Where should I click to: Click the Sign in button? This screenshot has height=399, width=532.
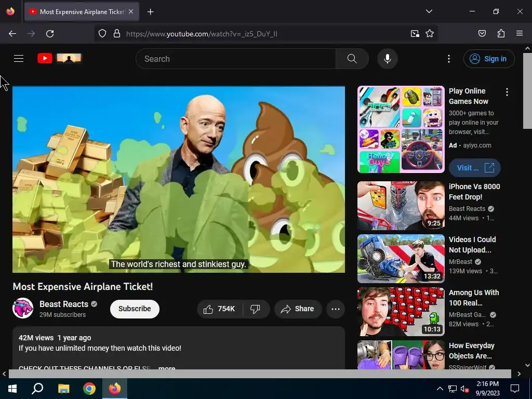[488, 59]
